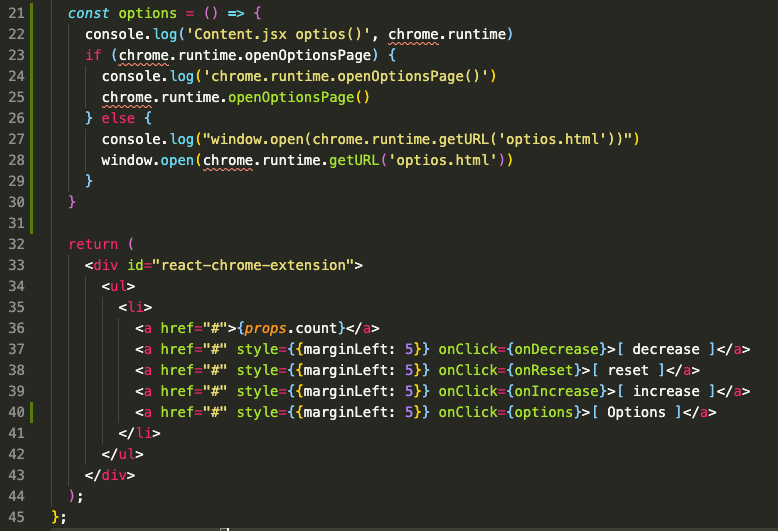Click line number 21 in the gutter
This screenshot has height=531, width=778.
(x=16, y=13)
